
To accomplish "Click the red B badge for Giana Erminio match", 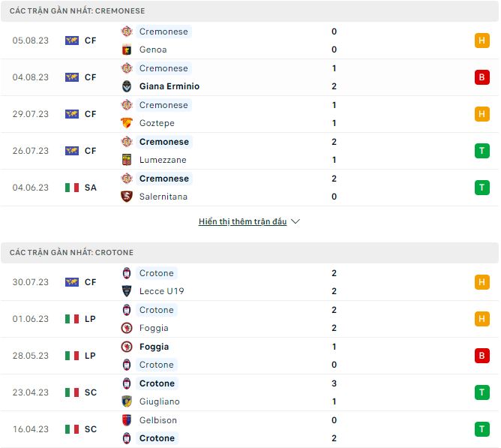I will [481, 77].
